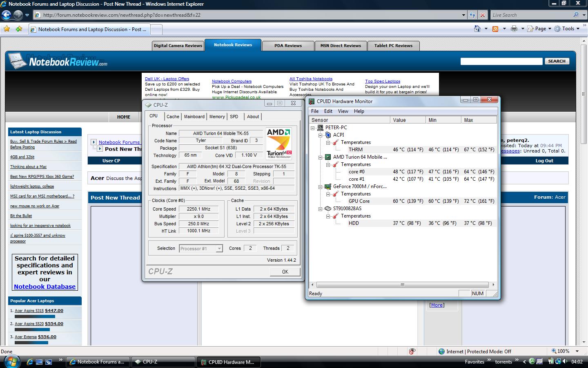Stop page loading with the red X icon
The height and width of the screenshot is (368, 588).
483,15
